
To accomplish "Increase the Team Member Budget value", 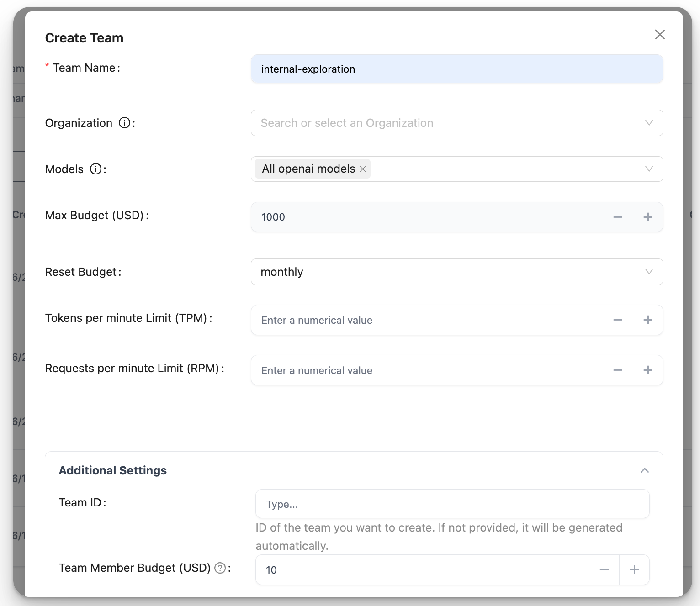I will tap(634, 570).
